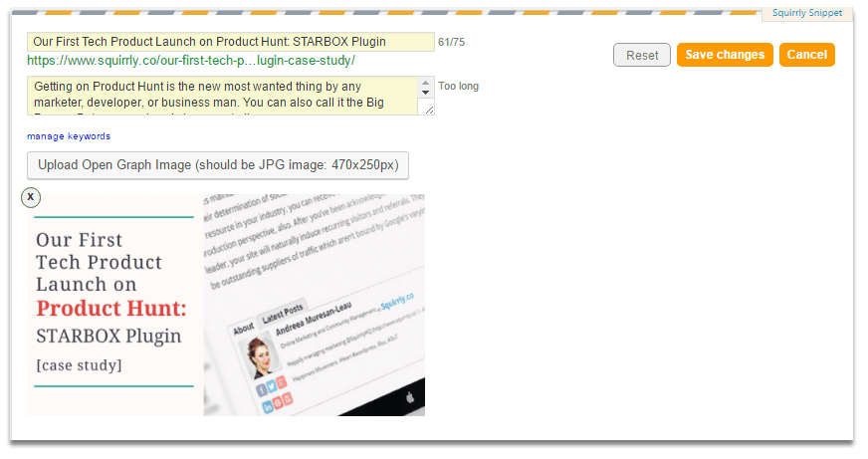Viewport: 868px width, 459px height.
Task: Click the Too long warning text
Action: click(458, 86)
